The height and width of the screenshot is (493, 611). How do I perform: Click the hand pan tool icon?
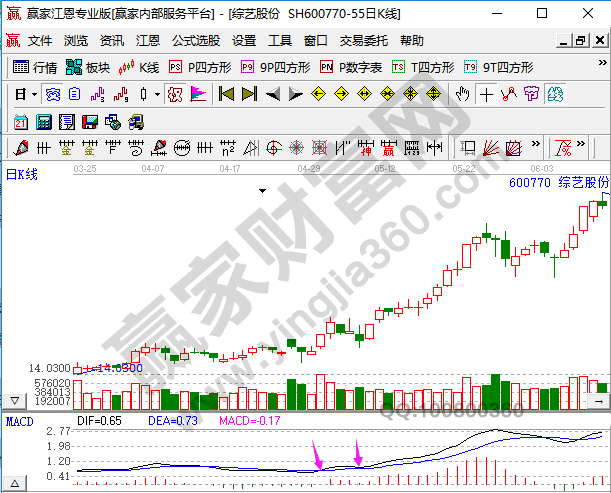point(462,94)
